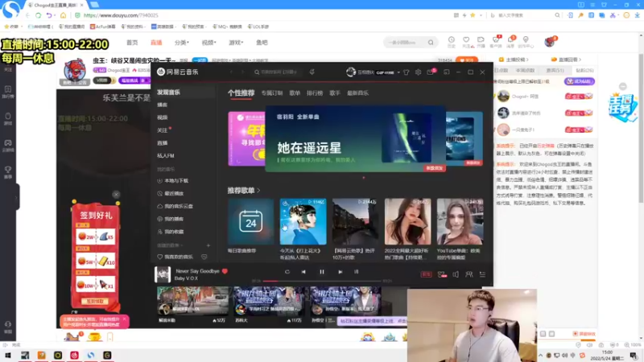Reload the page in browser toolbar
This screenshot has width=644, height=362.
(38, 15)
